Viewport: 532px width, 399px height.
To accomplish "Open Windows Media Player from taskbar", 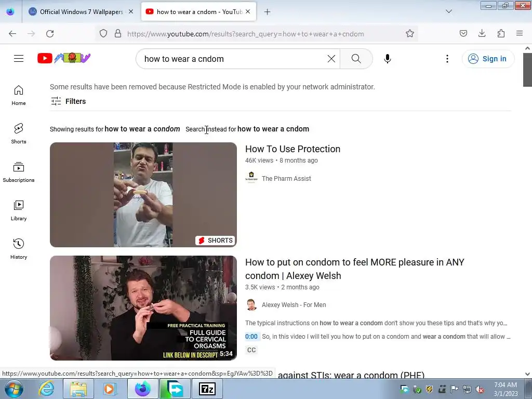I will click(x=109, y=389).
